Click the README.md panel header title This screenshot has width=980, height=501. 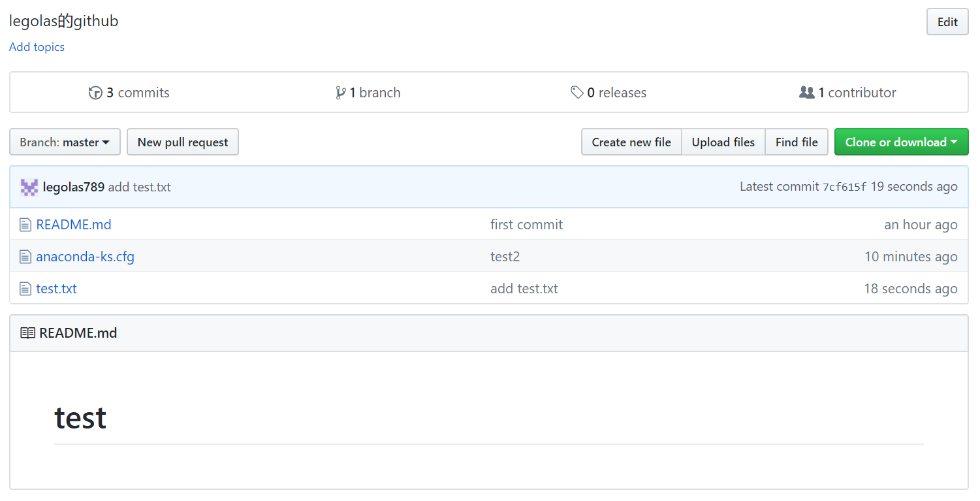(x=78, y=333)
